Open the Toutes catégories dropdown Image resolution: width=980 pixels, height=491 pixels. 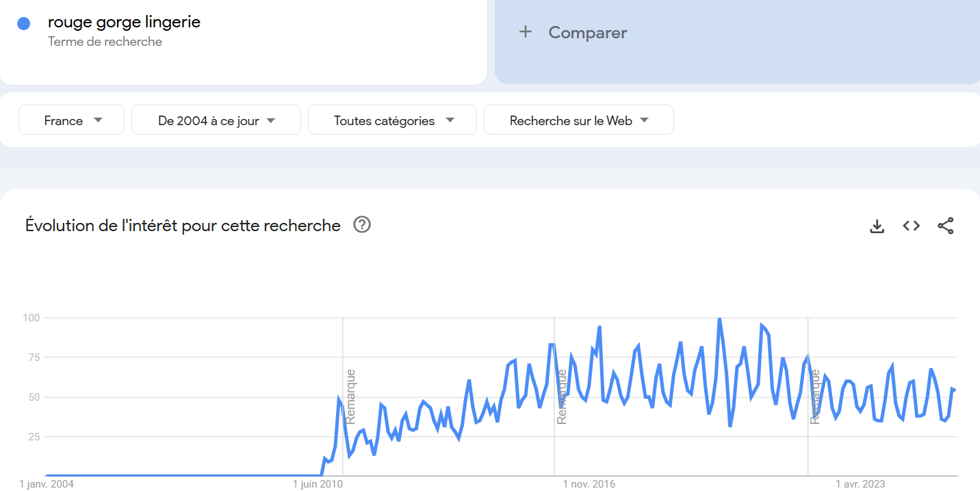(392, 120)
